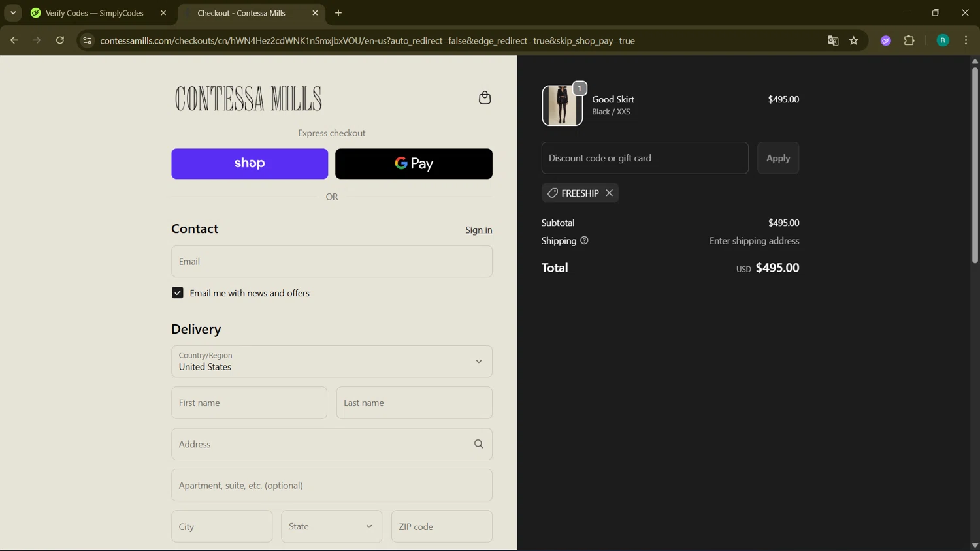The image size is (980, 551).
Task: Click the shipping info question mark icon
Action: (x=585, y=240)
